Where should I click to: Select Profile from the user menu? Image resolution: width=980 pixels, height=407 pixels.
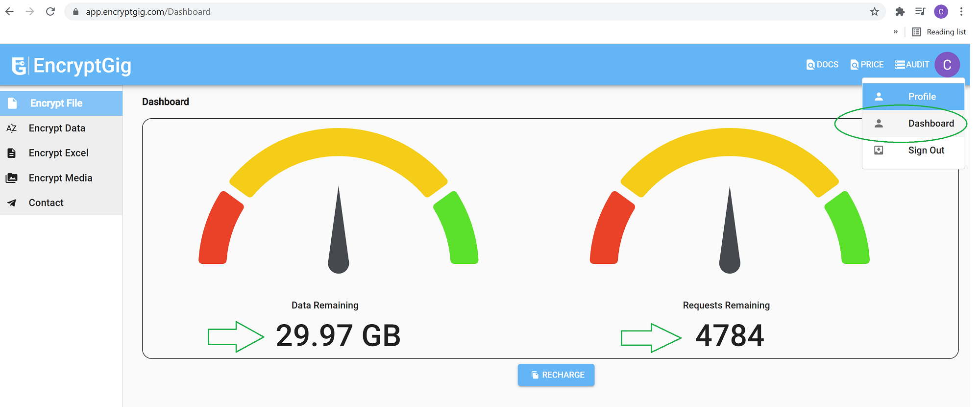pos(913,97)
